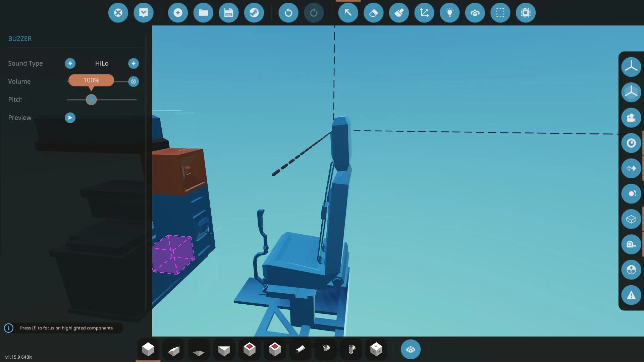Click the Pitch slider handle
644x362 pixels.
(x=91, y=100)
